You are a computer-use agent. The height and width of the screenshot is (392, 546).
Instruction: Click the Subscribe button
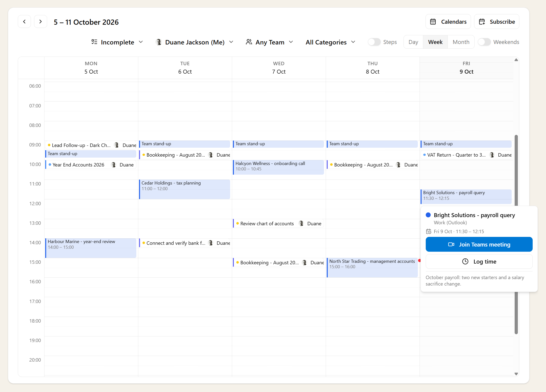tap(497, 22)
